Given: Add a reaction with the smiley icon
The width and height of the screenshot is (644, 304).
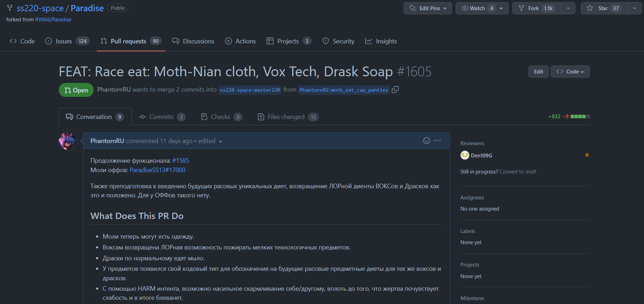Looking at the screenshot, I should tap(426, 141).
